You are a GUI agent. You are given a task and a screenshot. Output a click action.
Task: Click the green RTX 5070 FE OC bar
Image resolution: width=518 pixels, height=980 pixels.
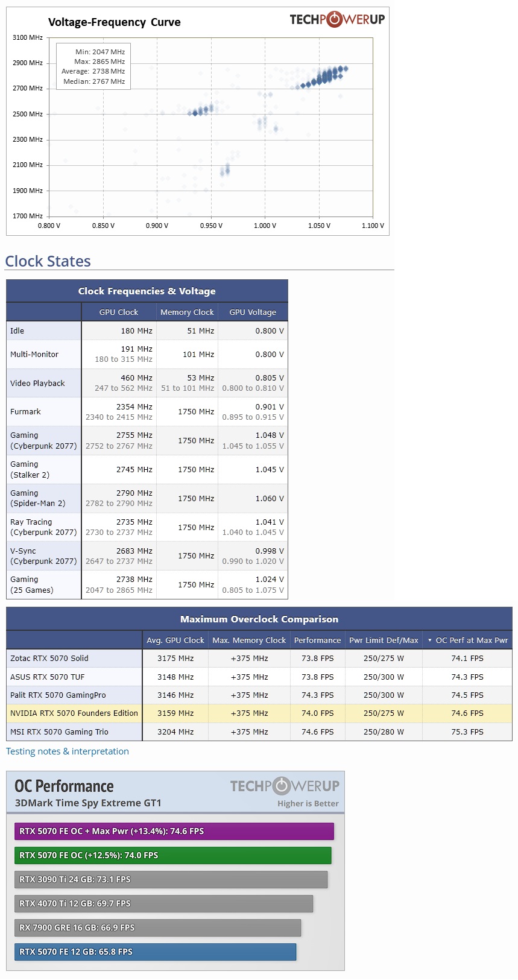click(173, 855)
